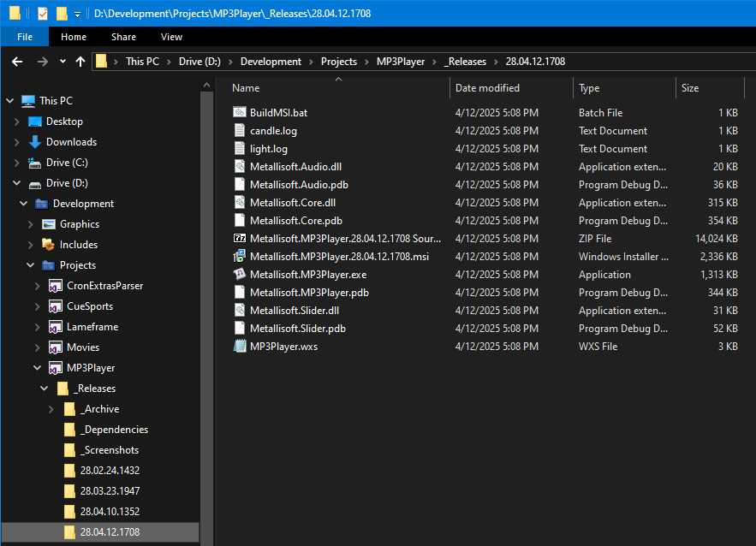756x546 pixels.
Task: Select the MSI installer file icon
Action: click(x=240, y=257)
